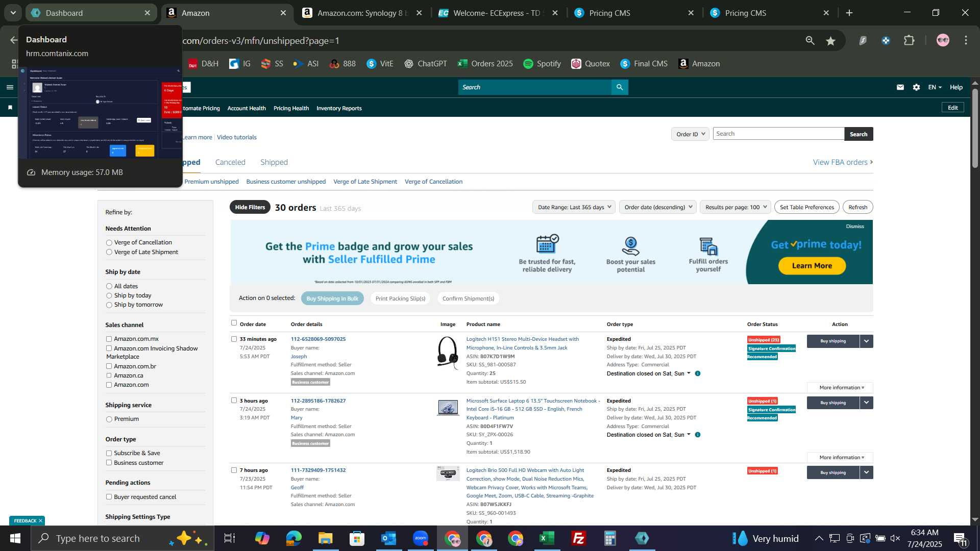980x551 pixels.
Task: Expand Buy shipping arrow for order 112-2895186-1782627
Action: click(867, 403)
